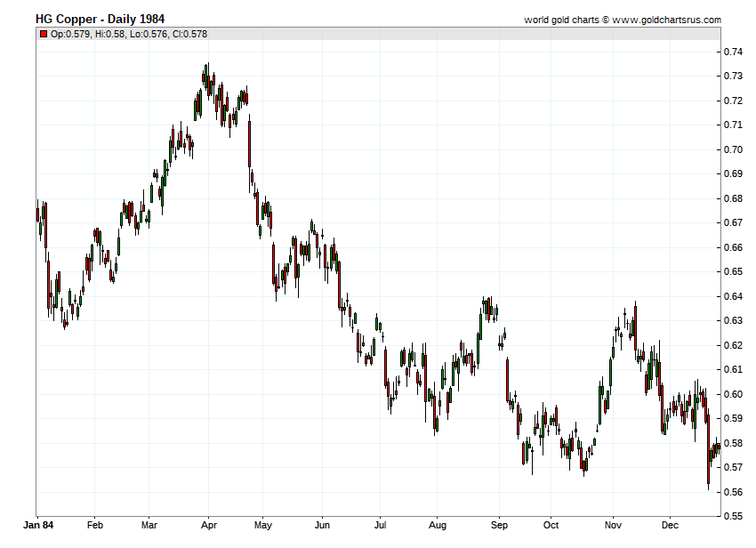Click the 0.56 price axis label
The height and width of the screenshot is (548, 756).
[734, 492]
